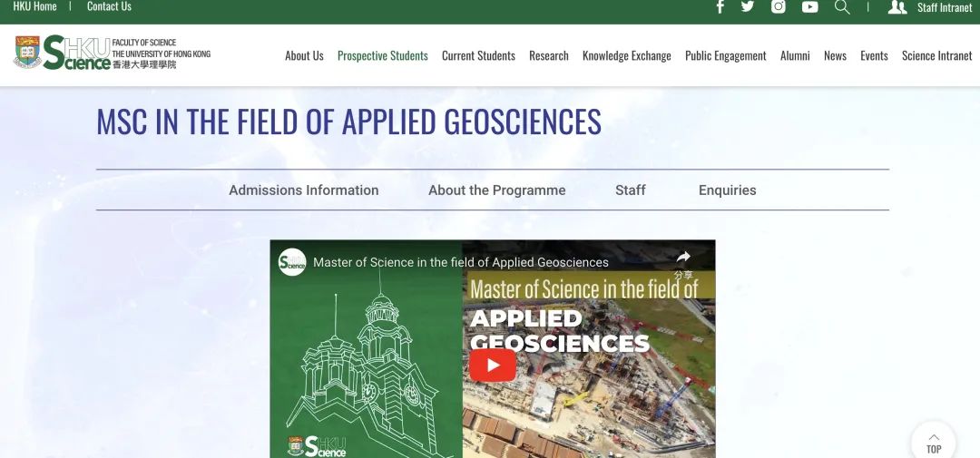Viewport: 980px width, 458px height.
Task: Open the Research menu item
Action: pos(549,56)
